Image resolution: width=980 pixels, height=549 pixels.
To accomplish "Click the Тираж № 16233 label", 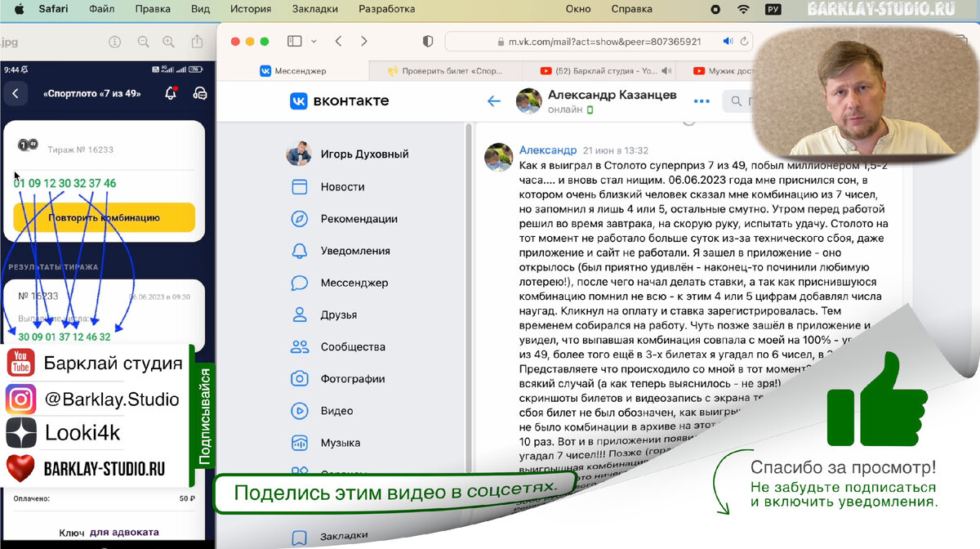I will tap(81, 150).
